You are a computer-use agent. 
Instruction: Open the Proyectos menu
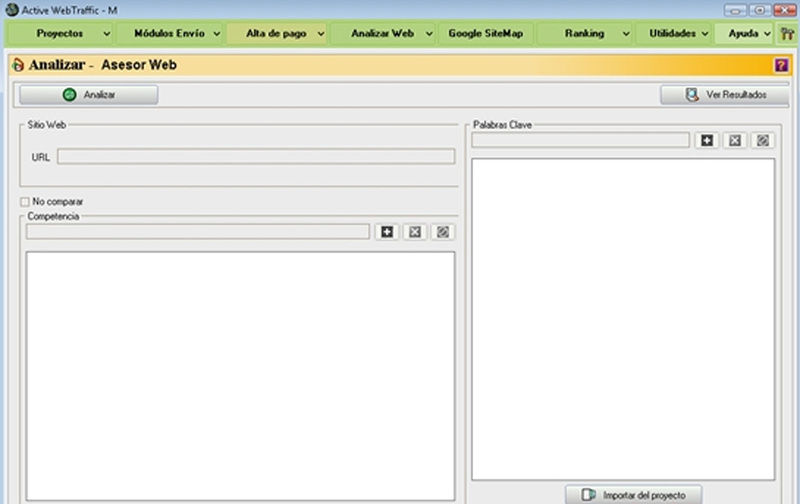pos(60,34)
